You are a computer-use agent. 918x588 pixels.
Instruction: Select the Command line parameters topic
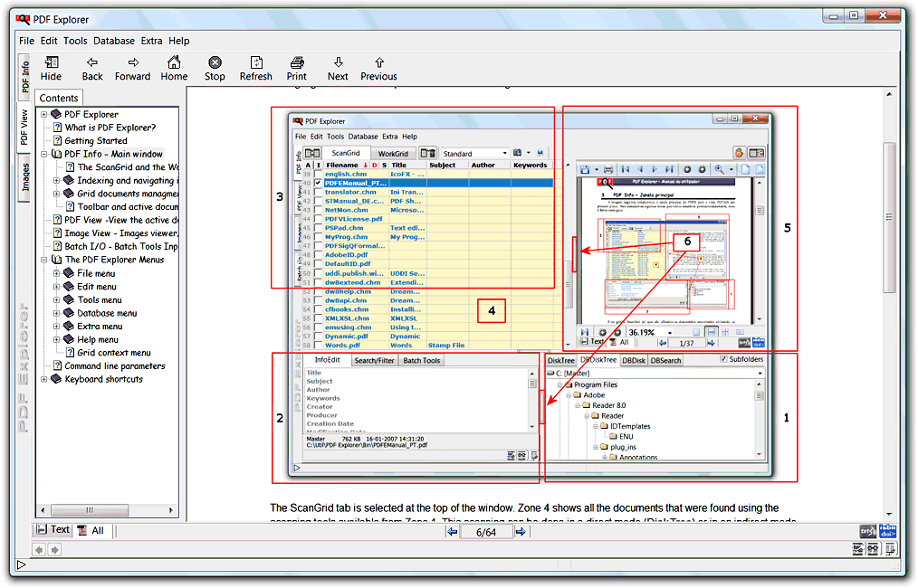pyautogui.click(x=114, y=366)
